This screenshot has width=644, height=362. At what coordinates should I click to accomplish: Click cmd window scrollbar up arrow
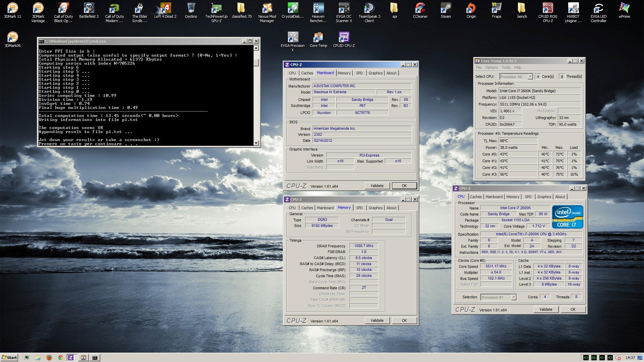click(256, 48)
